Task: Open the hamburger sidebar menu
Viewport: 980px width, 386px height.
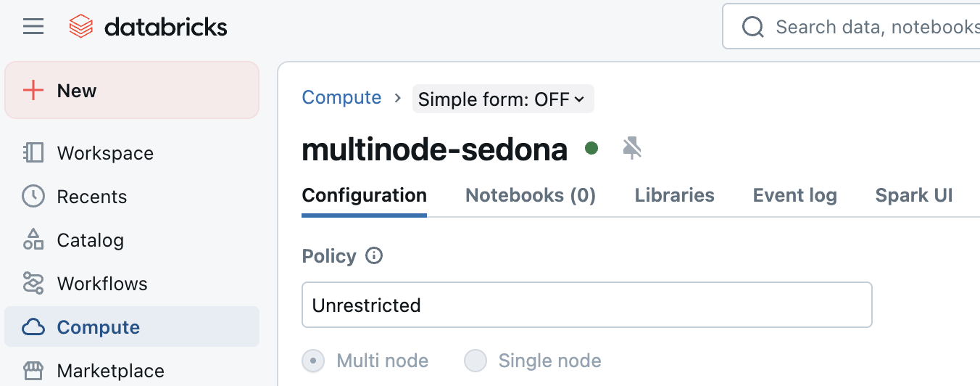Action: pos(33,28)
